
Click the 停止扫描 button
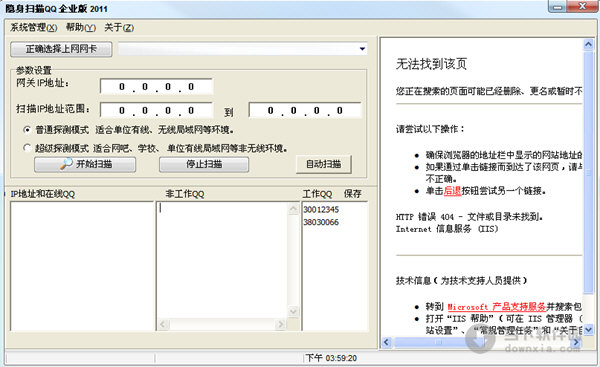coord(204,164)
